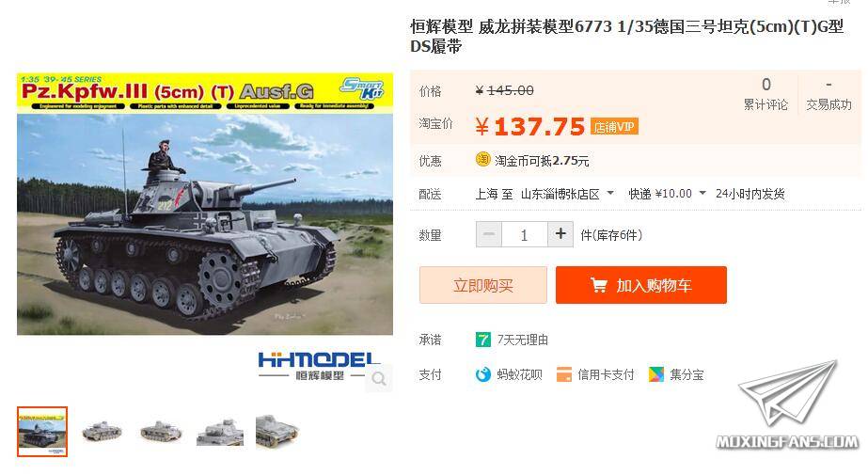The image size is (868, 475).
Task: Click the 蚂蚁花呗 payment icon
Action: [x=482, y=374]
